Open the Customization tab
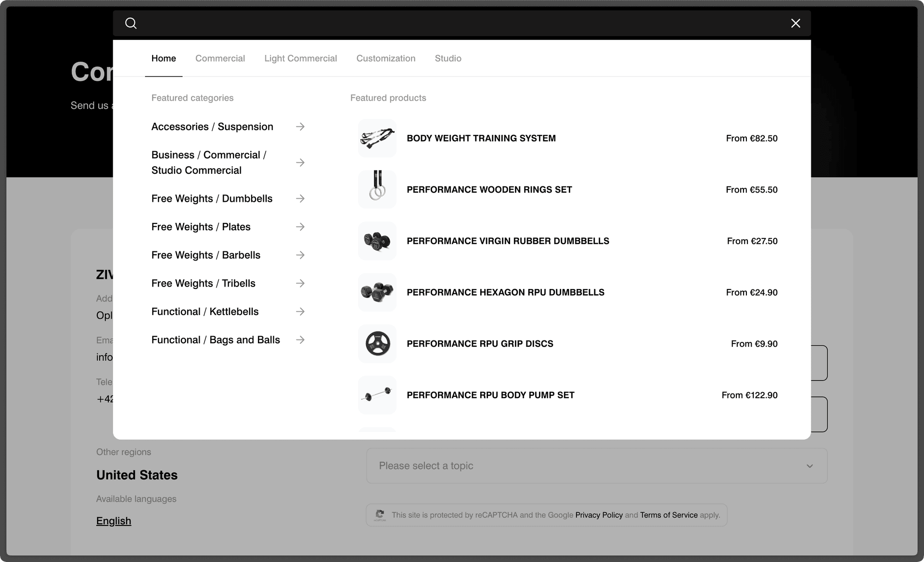 coord(385,58)
